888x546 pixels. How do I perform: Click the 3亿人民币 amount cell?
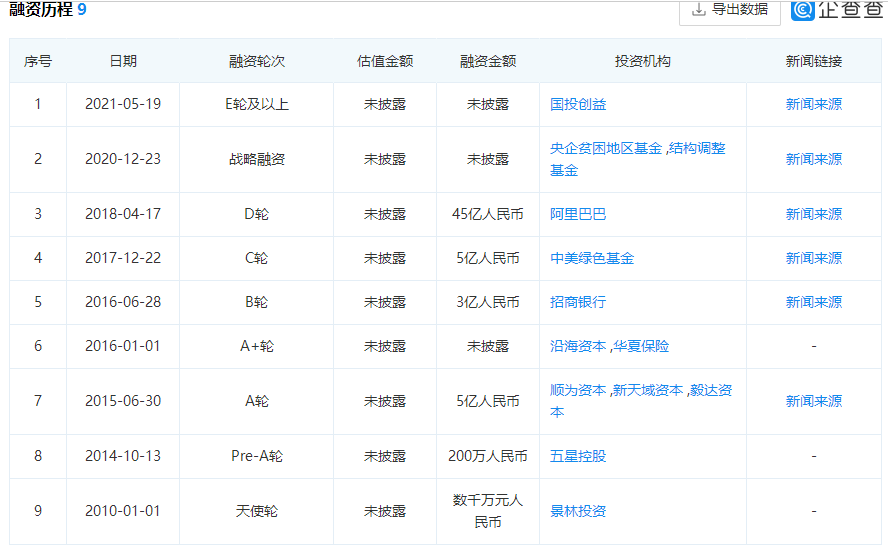tap(488, 302)
